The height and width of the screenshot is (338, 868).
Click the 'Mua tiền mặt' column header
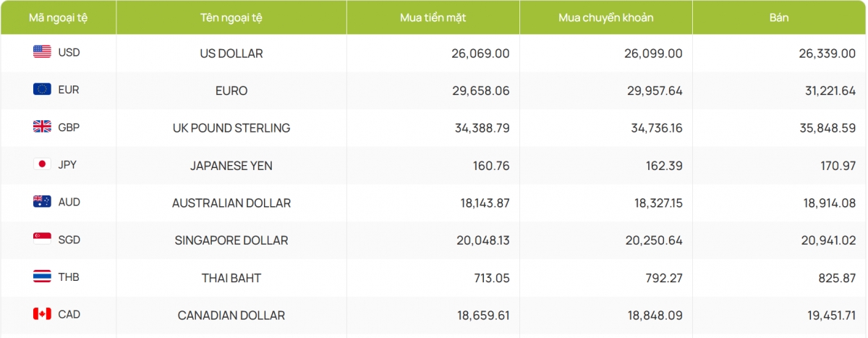tap(433, 17)
